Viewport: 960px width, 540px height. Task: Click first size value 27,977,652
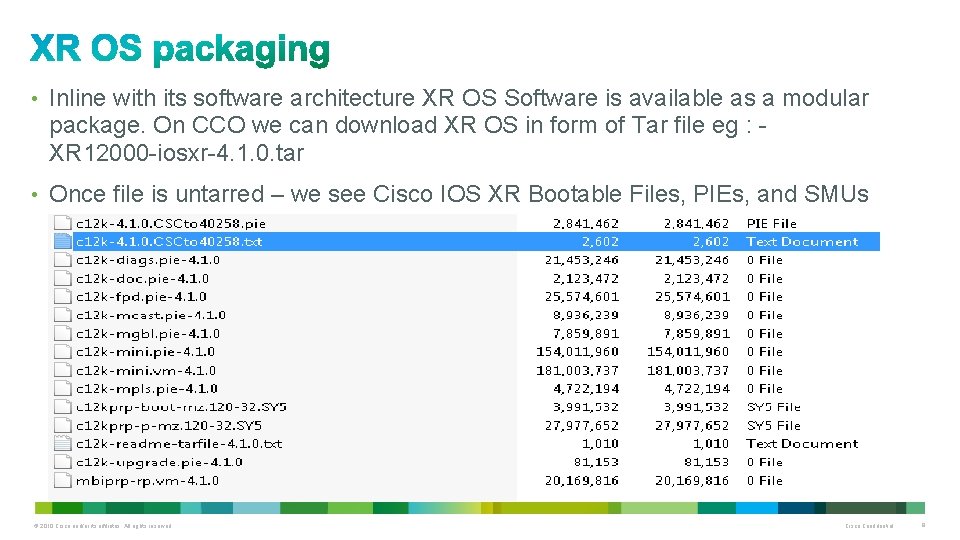582,426
